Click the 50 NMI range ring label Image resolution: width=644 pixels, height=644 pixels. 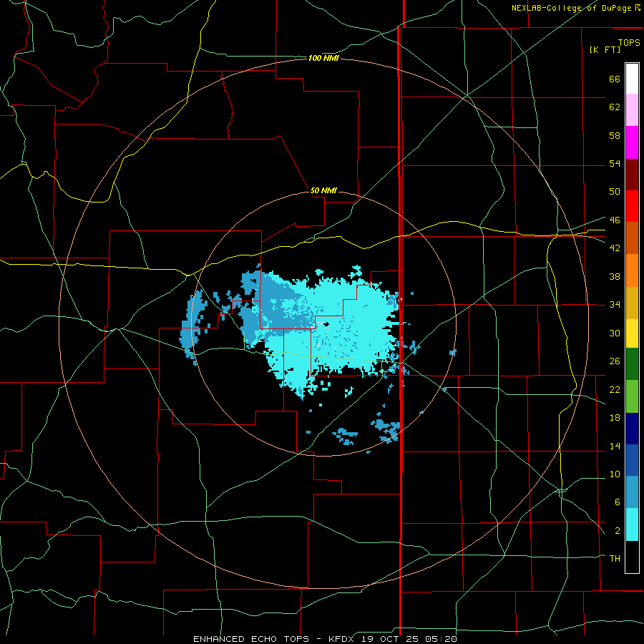click(323, 190)
